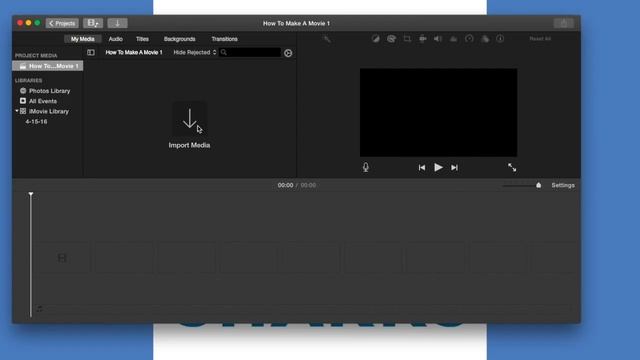Click the Import Media arrow button
Image resolution: width=640 pixels, height=360 pixels.
tap(189, 119)
